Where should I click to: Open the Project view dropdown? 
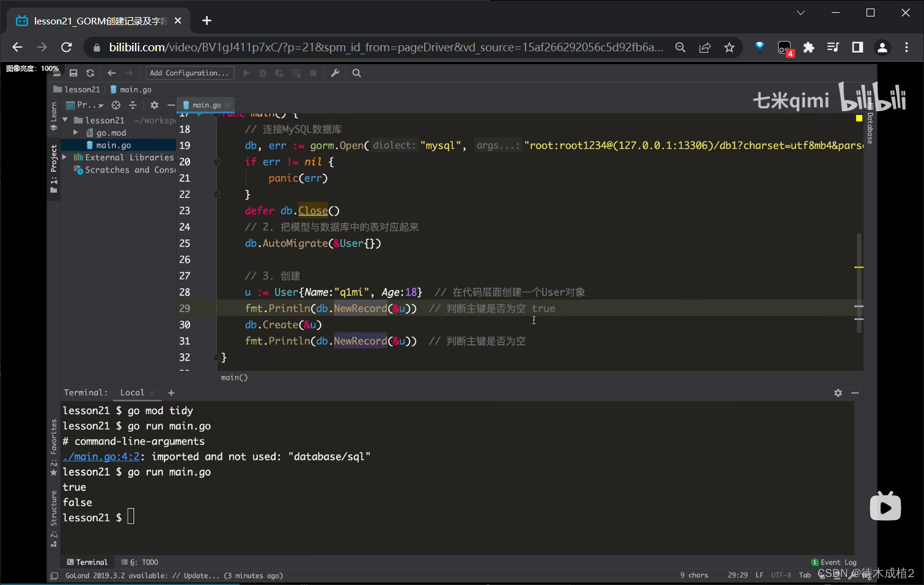[86, 105]
